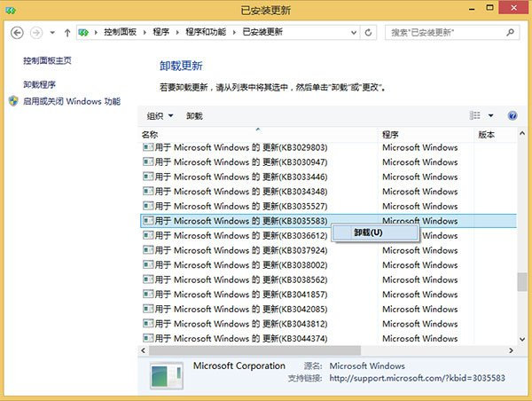Expand the arrow after 控制面板 breadcrumb
Image resolution: width=532 pixels, height=401 pixels.
point(145,33)
